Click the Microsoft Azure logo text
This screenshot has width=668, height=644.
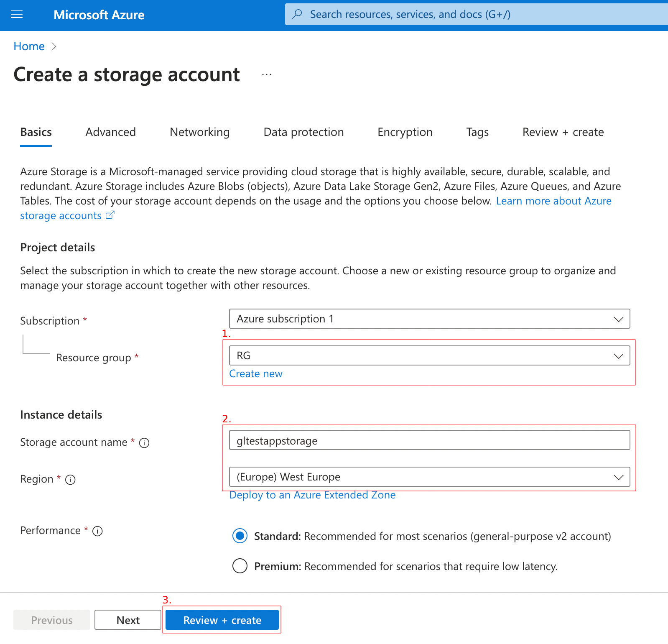coord(99,15)
